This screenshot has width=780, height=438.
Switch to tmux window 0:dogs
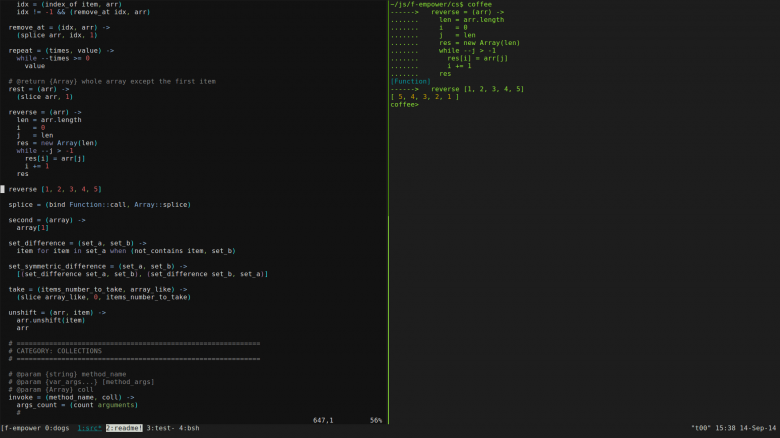(57, 428)
